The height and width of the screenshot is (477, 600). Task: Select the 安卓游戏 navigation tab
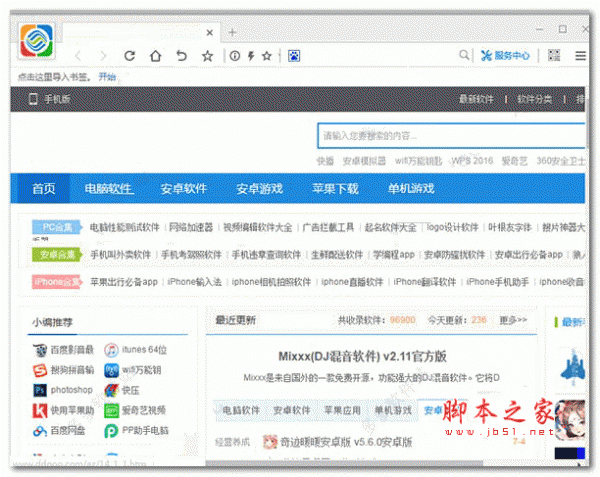259,189
